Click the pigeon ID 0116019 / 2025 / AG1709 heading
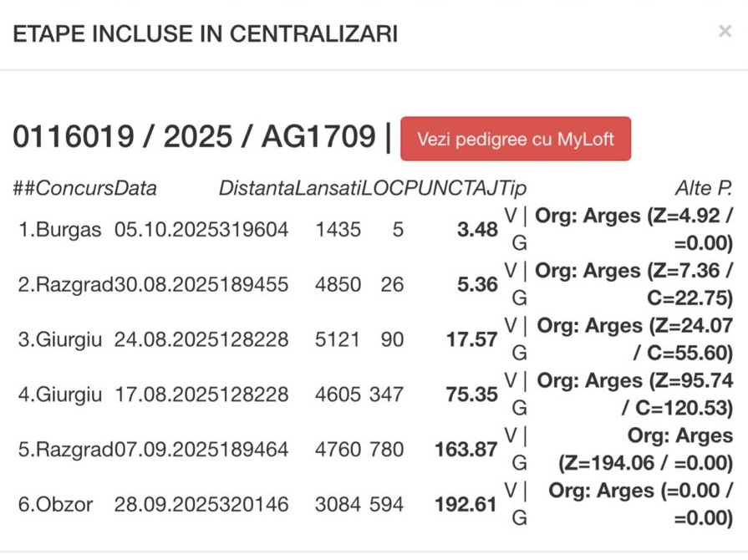This screenshot has width=748, height=560. pos(194,137)
